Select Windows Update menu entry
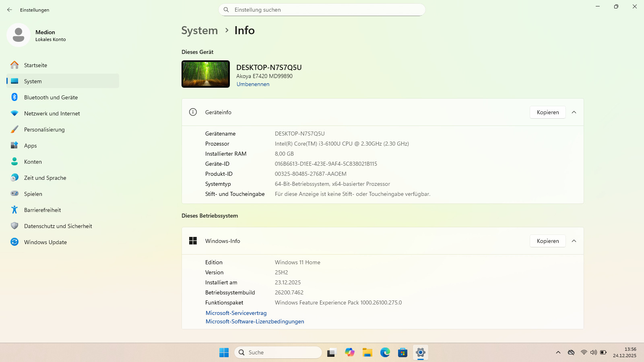The image size is (644, 362). click(x=63, y=242)
